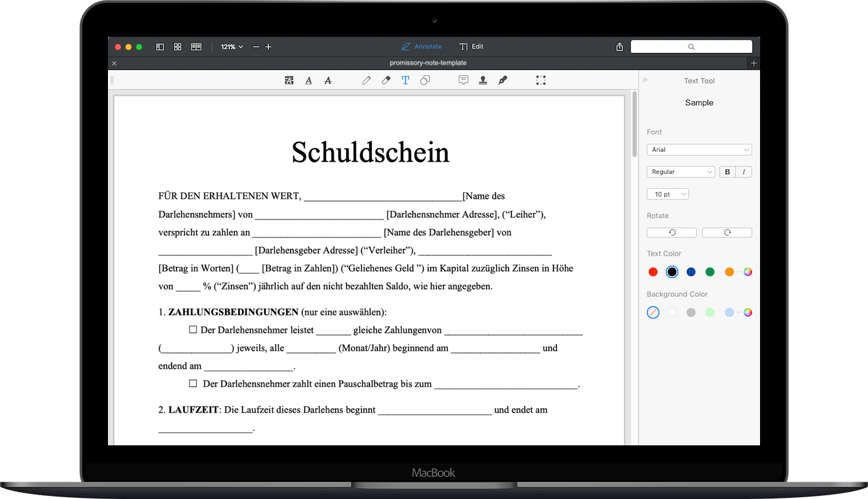Rotate text clockwise
The image size is (868, 499).
click(727, 233)
